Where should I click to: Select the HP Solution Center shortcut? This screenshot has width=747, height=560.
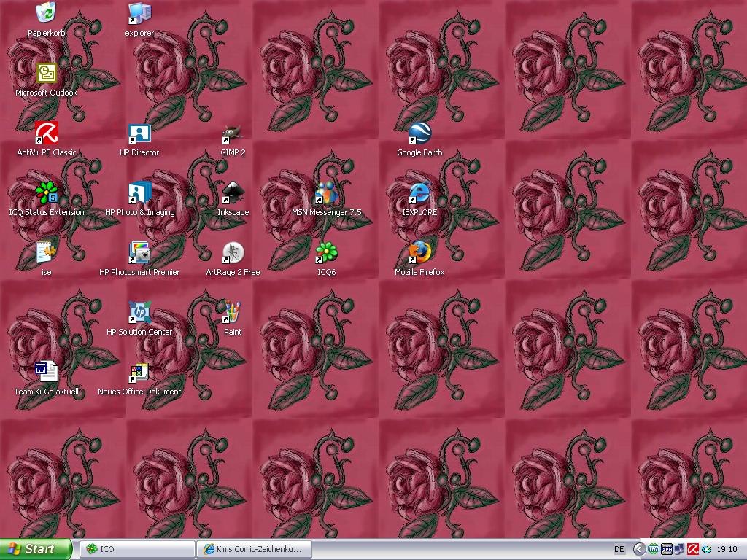pos(139,313)
